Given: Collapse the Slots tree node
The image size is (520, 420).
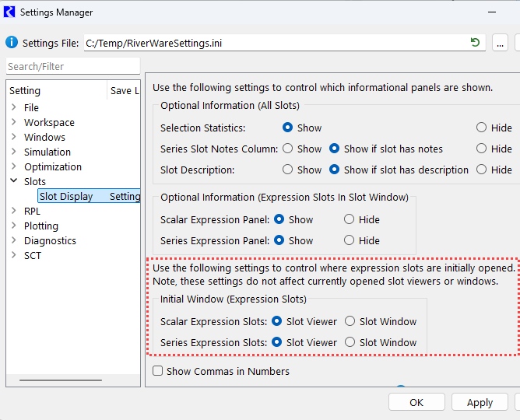Looking at the screenshot, I should click(13, 181).
